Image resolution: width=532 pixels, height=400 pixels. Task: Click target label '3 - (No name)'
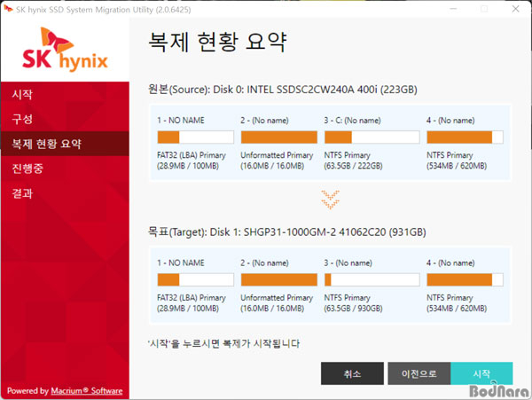point(348,263)
